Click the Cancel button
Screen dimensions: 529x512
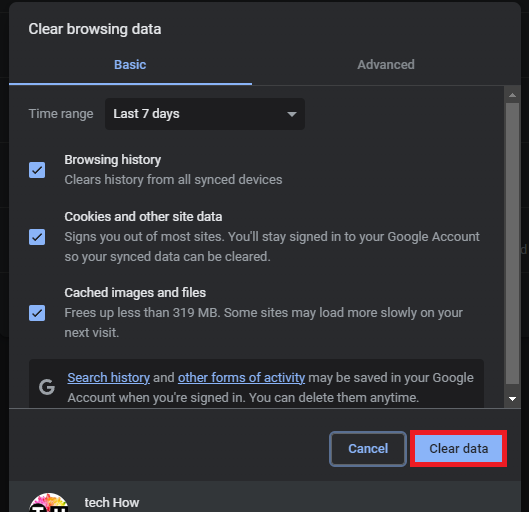coord(368,449)
